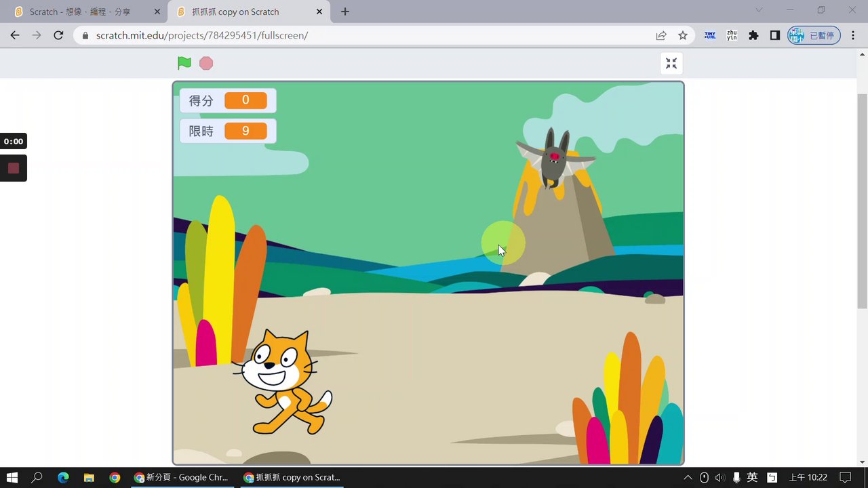Viewport: 868px width, 488px height.
Task: Switch to 抓抓抓 copy on Scratch taskbar window
Action: click(x=292, y=477)
